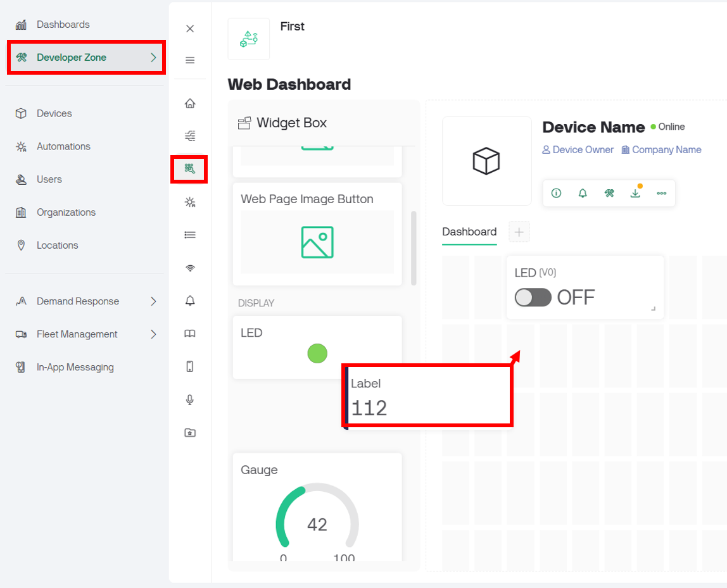Select the Gauge widget card

pyautogui.click(x=317, y=507)
